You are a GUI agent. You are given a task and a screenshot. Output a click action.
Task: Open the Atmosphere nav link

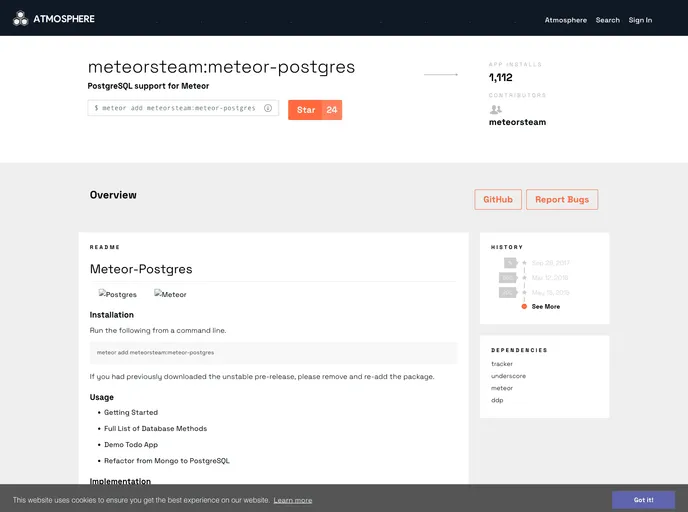(x=565, y=20)
